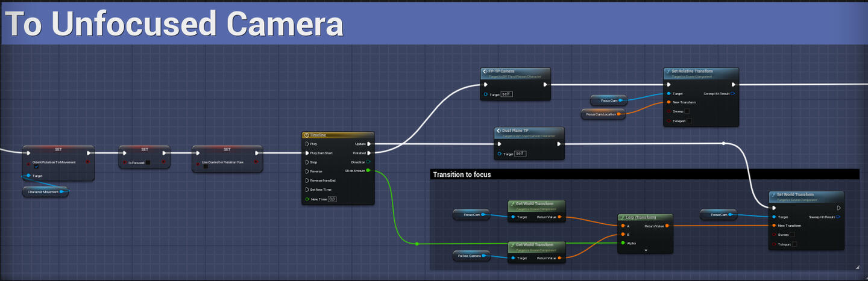Click the Lerp node's green Alpha pin
This screenshot has height=281, width=868.
(622, 243)
